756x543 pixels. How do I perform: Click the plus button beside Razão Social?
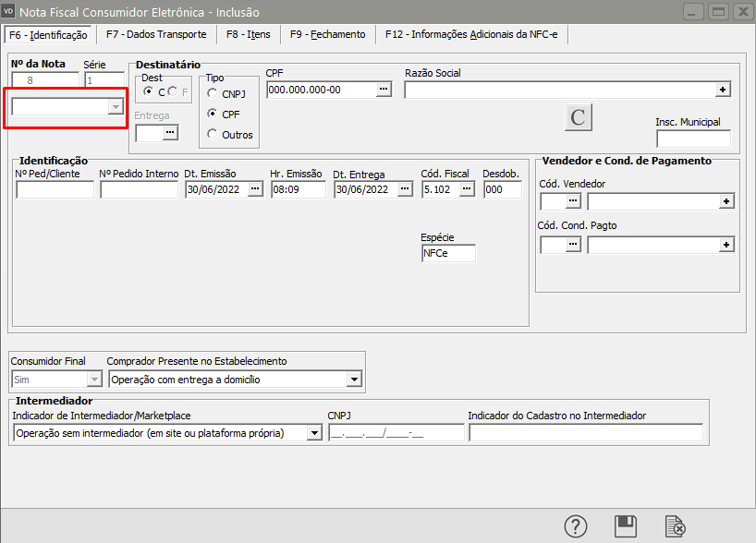point(723,90)
